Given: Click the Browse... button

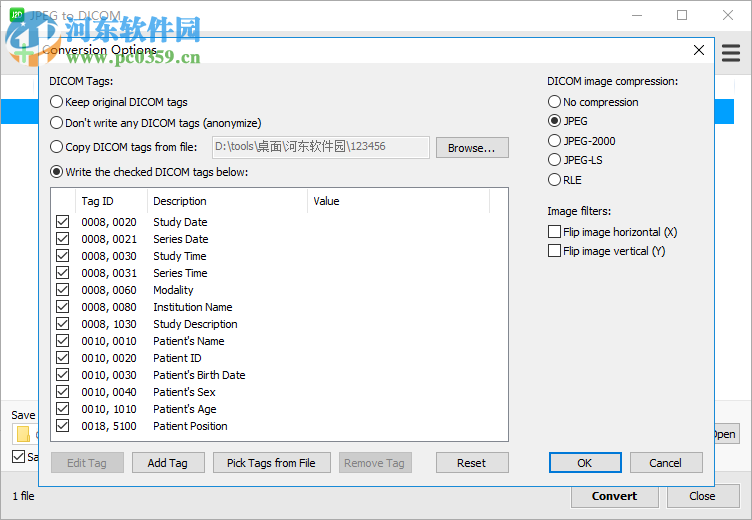Looking at the screenshot, I should (x=472, y=148).
